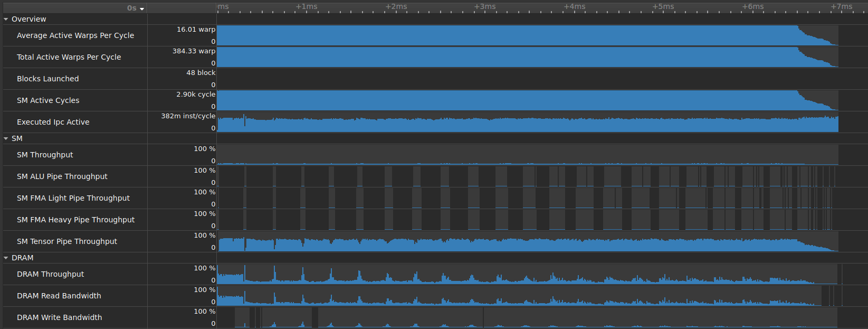Select the SM Throughput row label

45,155
